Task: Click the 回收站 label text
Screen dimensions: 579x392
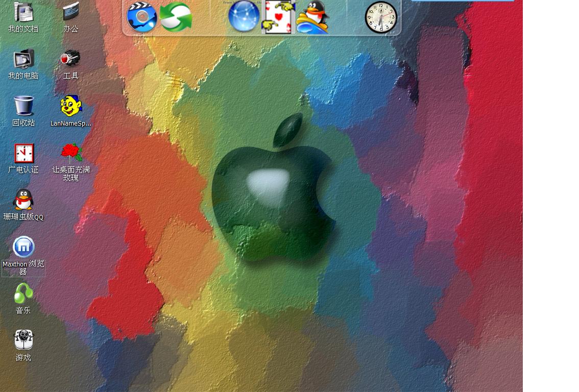Action: coord(23,123)
